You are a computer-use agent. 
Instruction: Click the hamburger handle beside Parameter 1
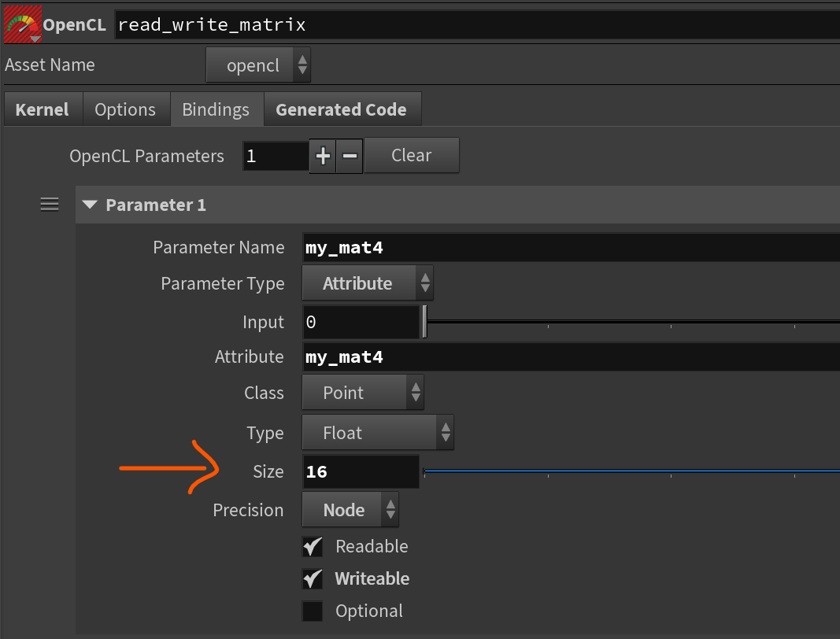coord(50,205)
